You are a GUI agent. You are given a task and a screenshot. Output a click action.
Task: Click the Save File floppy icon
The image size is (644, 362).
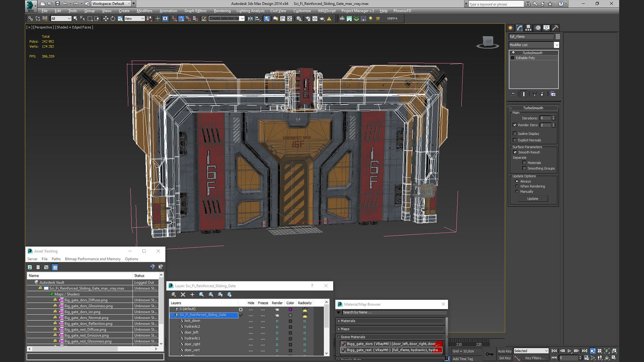[x=57, y=4]
